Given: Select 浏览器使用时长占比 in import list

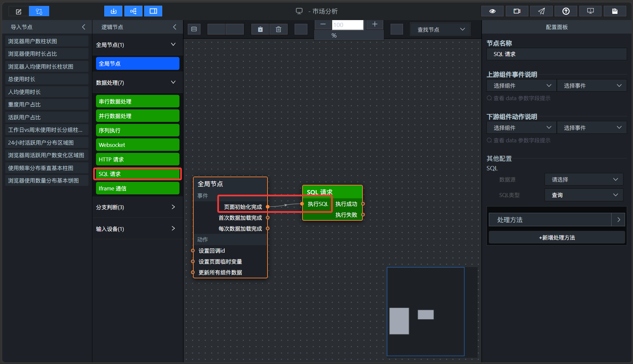Looking at the screenshot, I should point(47,54).
